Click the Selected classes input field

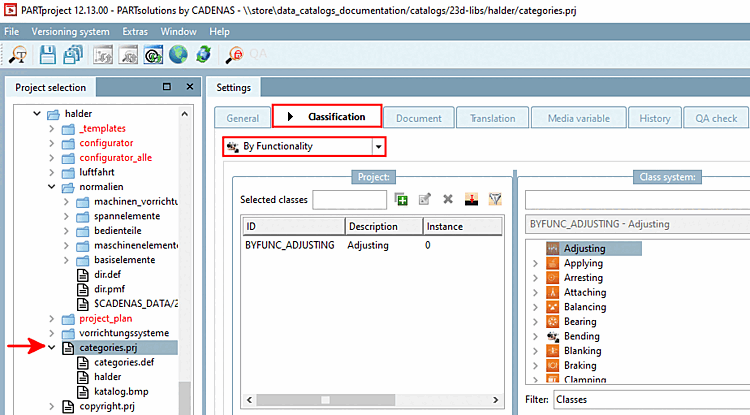click(x=350, y=199)
